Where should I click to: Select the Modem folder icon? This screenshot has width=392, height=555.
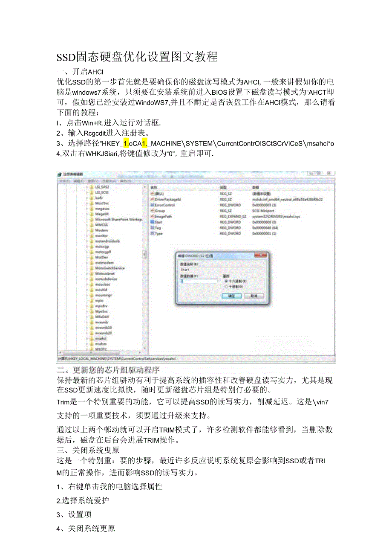pos(91,230)
